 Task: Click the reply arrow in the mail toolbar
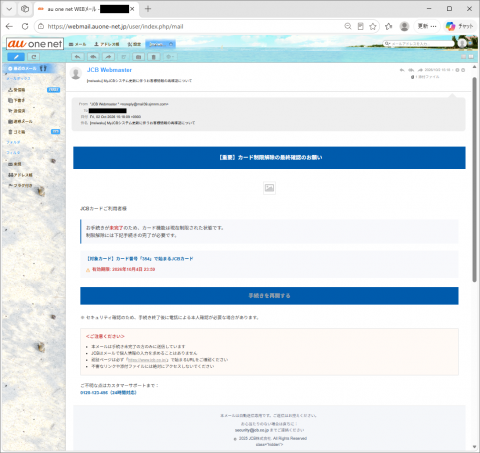(77, 57)
